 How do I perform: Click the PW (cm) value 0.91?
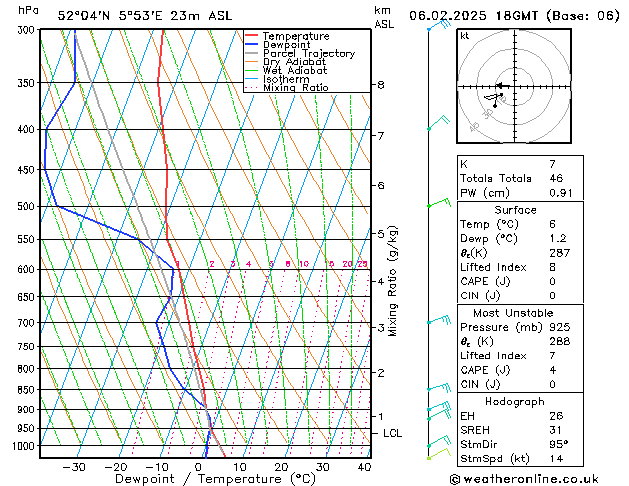[560, 193]
